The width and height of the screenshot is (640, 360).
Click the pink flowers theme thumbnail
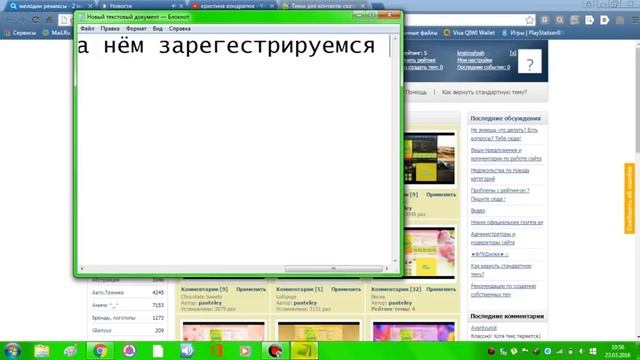[x=429, y=253]
